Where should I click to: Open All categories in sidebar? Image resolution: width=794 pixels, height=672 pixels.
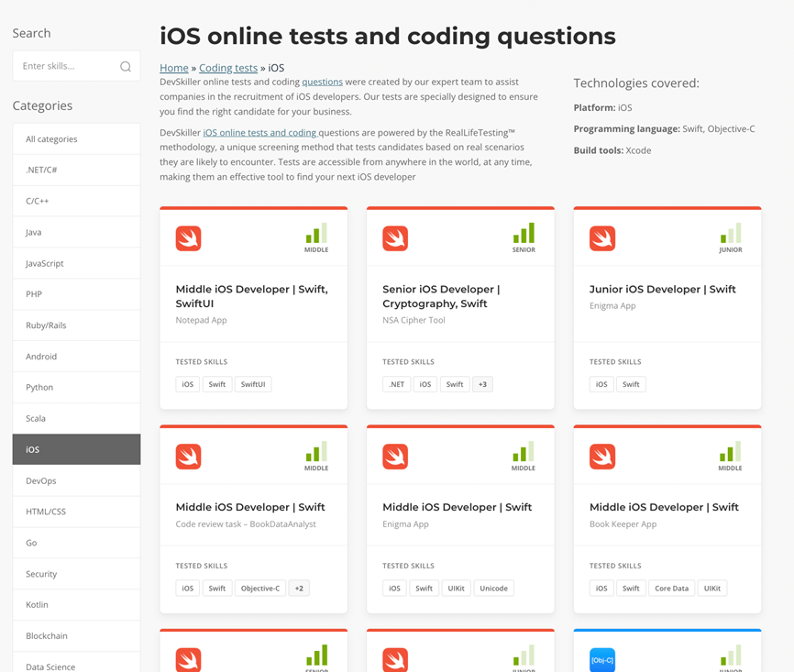point(76,139)
